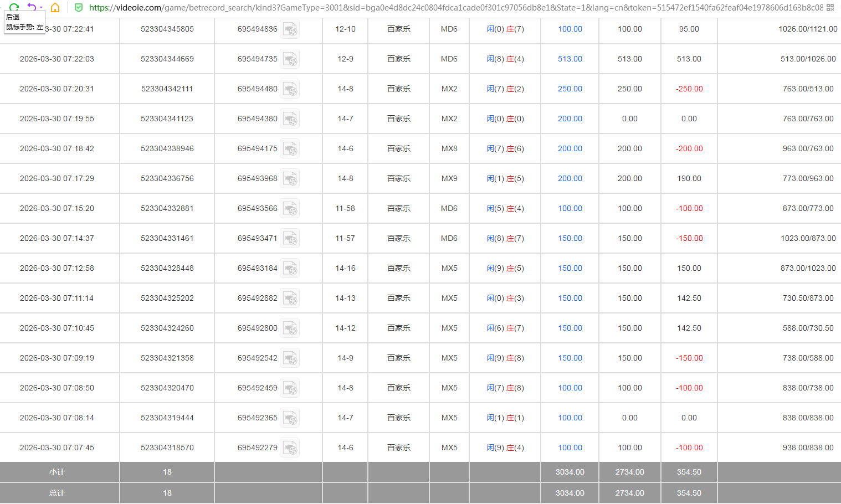Click the 总计 total row label
Viewport: 841px width, 504px height.
coord(57,493)
